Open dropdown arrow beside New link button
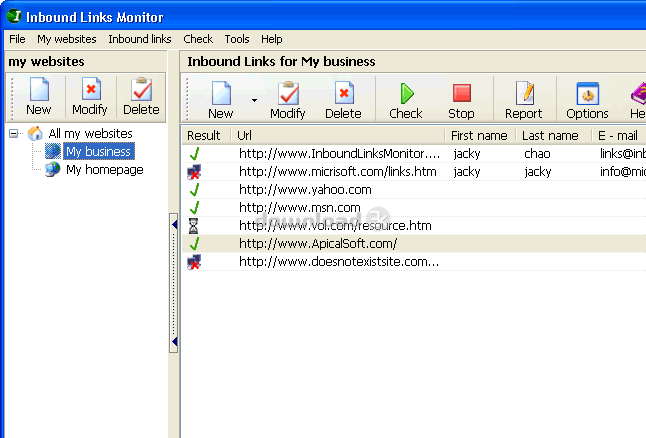This screenshot has height=438, width=646. click(254, 100)
